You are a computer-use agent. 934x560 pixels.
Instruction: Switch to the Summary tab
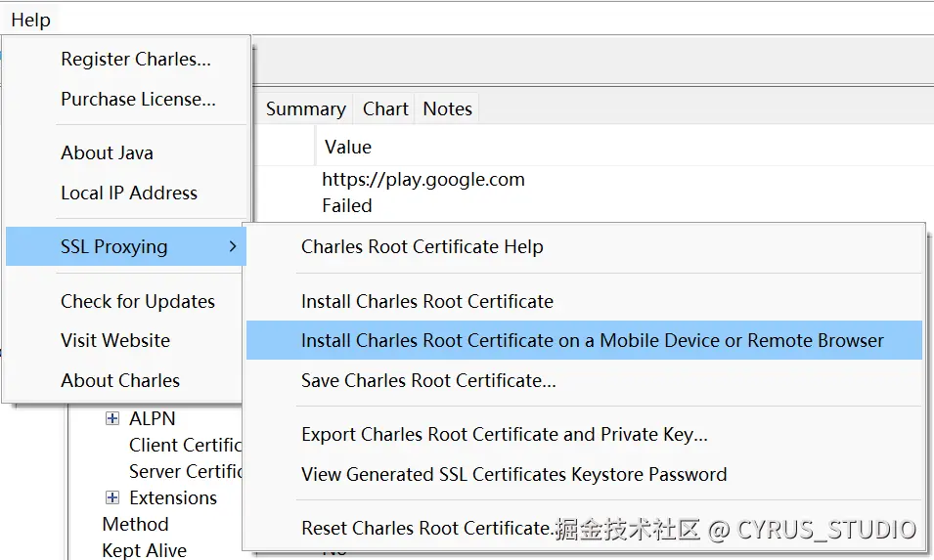pyautogui.click(x=305, y=108)
